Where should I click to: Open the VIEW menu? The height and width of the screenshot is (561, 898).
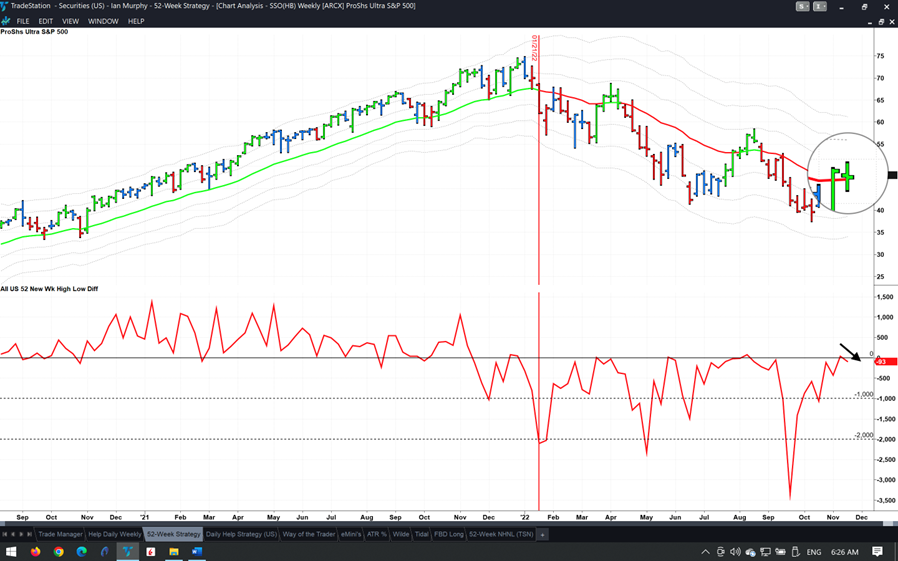pos(70,21)
